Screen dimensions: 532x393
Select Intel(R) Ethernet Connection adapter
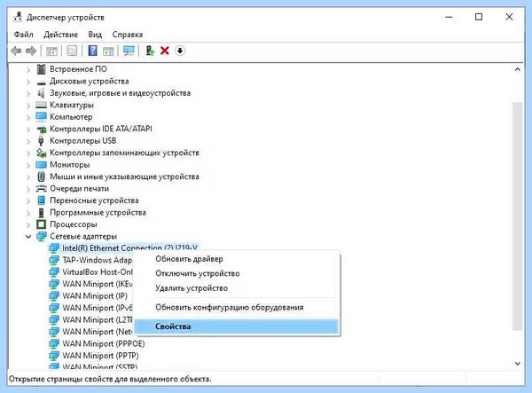click(x=129, y=248)
